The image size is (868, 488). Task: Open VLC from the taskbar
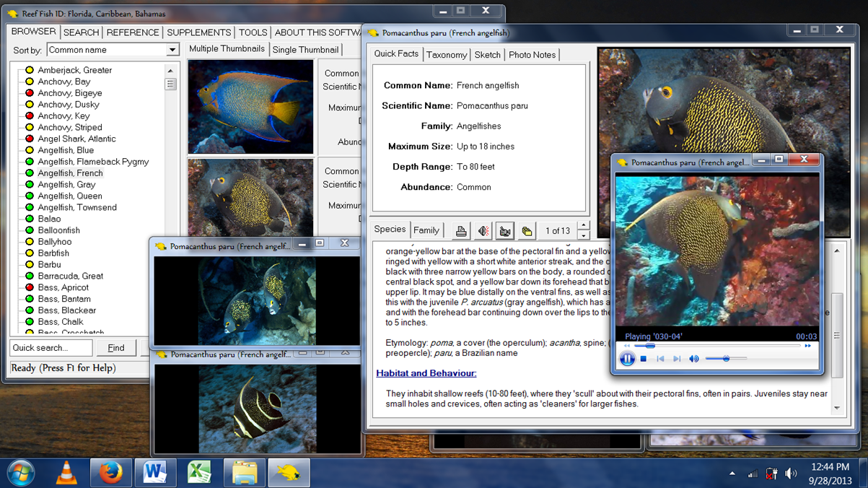pos(66,473)
